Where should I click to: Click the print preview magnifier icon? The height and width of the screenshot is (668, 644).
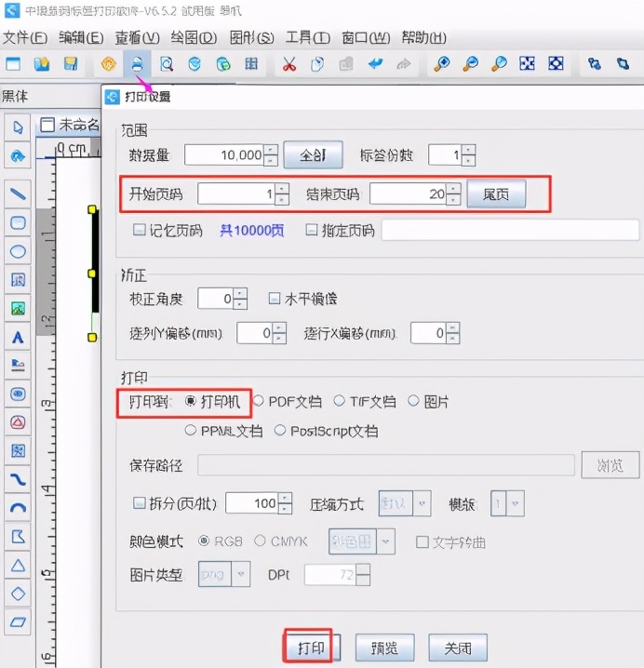[167, 64]
